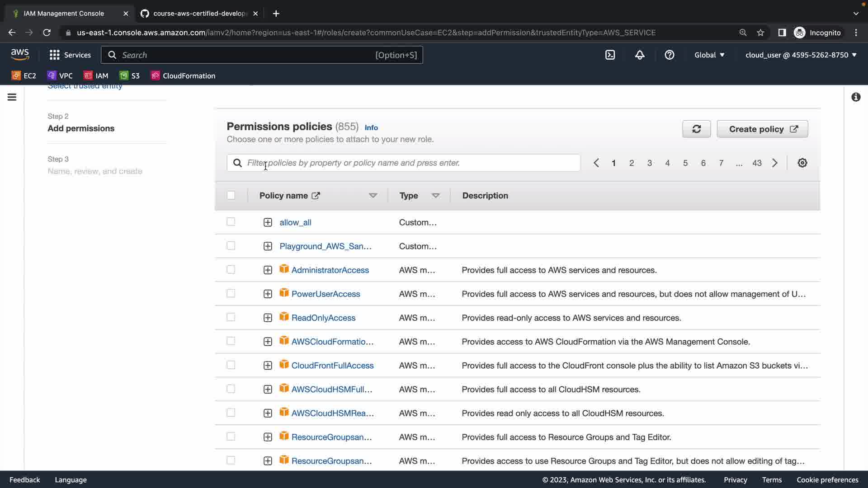Click the Create policy button
Screen dimensions: 868x488
point(762,129)
